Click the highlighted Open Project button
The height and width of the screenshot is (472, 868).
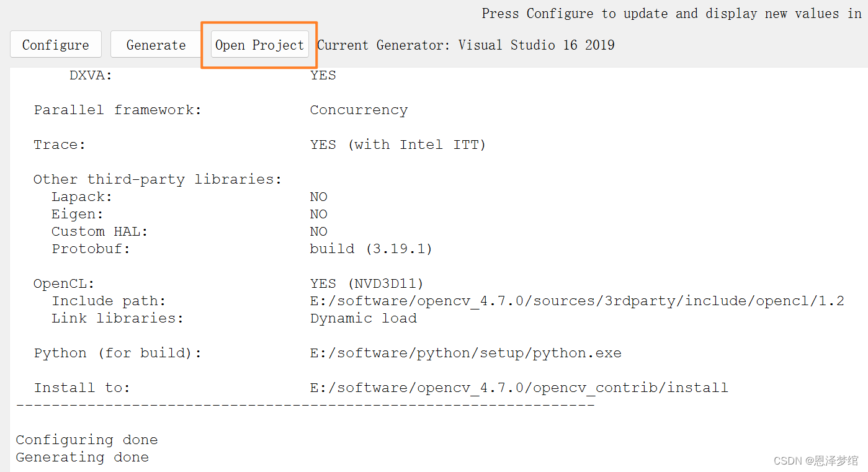(x=259, y=44)
